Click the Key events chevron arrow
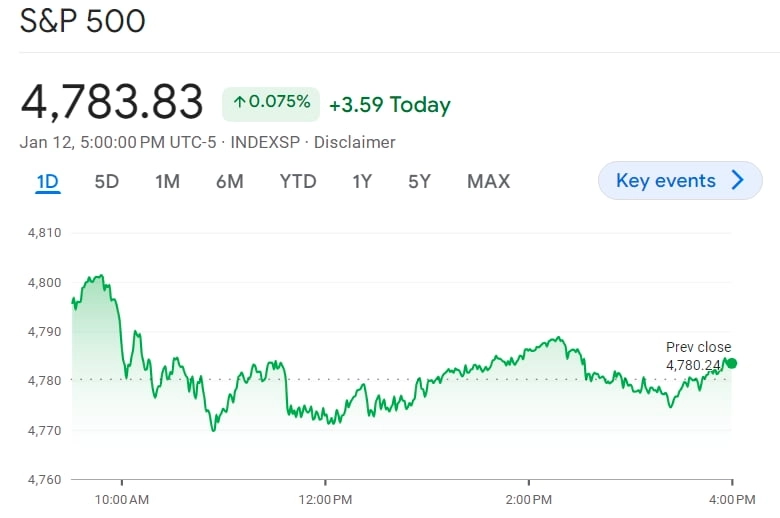Viewport: 780px width, 518px height. point(738,181)
